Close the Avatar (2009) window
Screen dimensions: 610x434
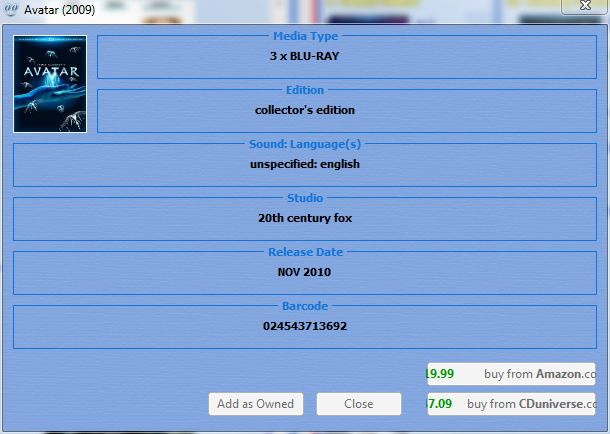click(x=585, y=6)
